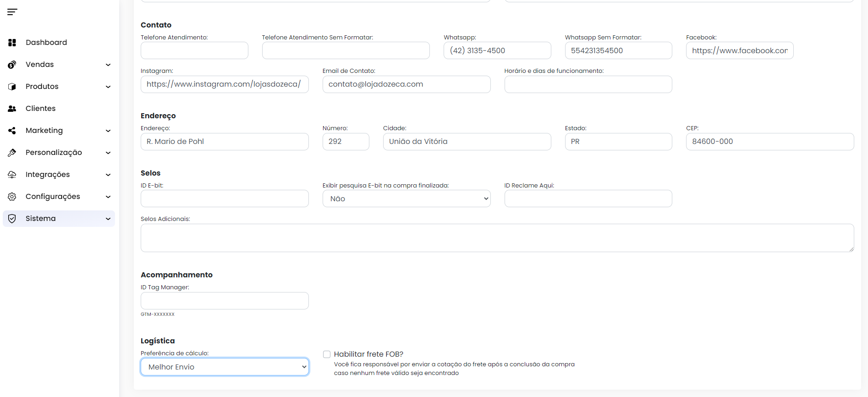Image resolution: width=868 pixels, height=397 pixels.
Task: Click the Contato section heading
Action: coord(156,25)
